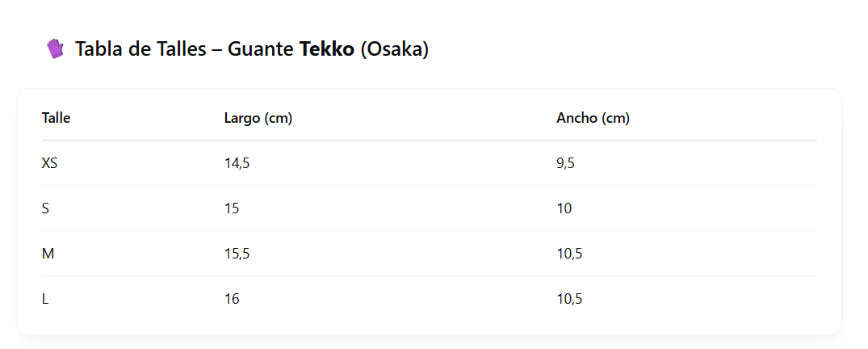Click the 9,5 width value
The width and height of the screenshot is (868, 349).
coord(566,163)
